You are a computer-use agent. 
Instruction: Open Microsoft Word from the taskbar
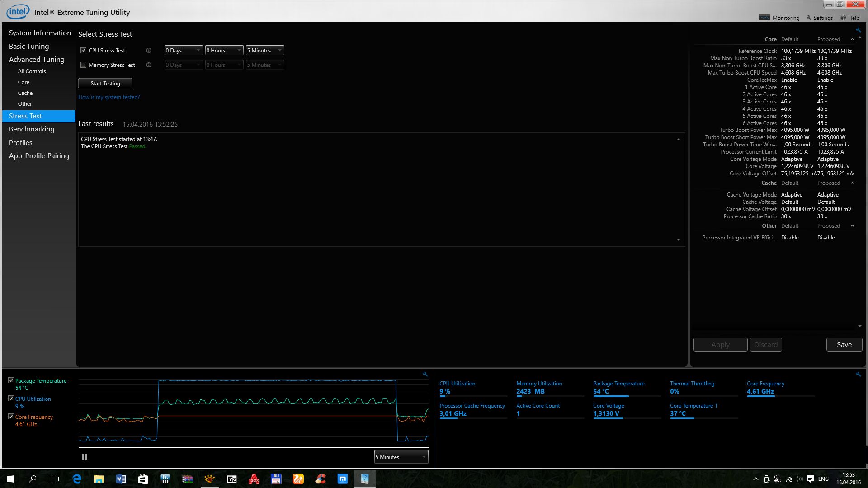pos(121,479)
